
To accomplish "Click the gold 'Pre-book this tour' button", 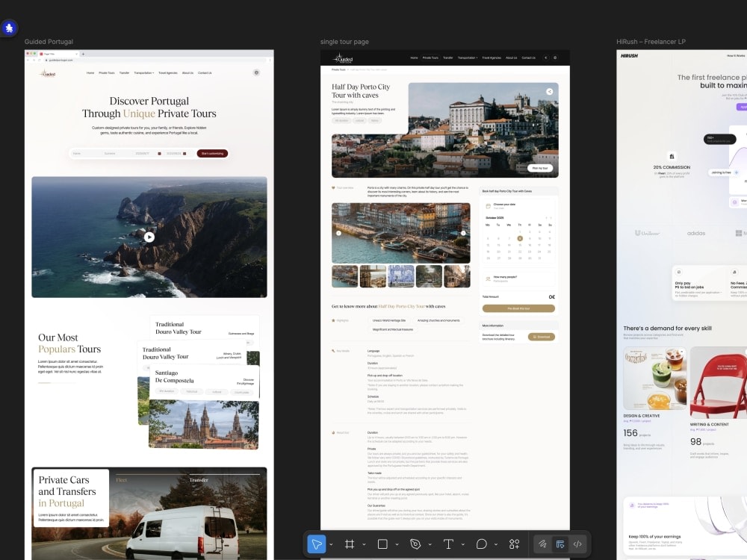I will click(x=519, y=308).
